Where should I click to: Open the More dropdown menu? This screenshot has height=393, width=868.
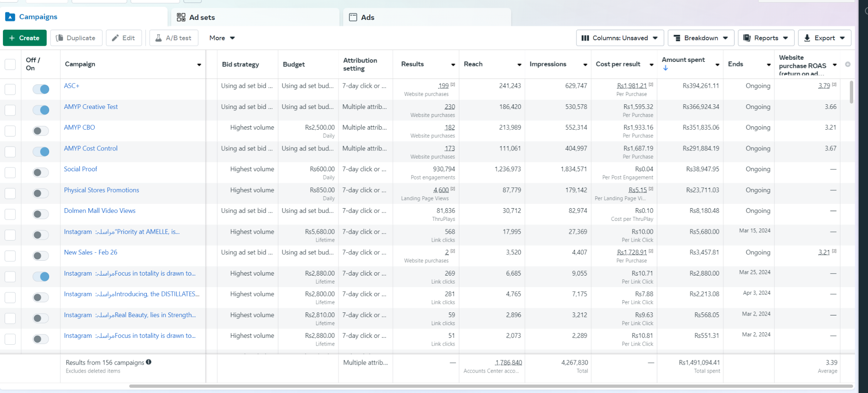pos(222,38)
